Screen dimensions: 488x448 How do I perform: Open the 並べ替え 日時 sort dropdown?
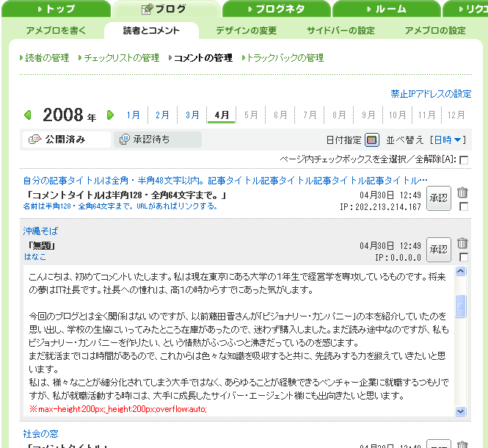point(448,140)
